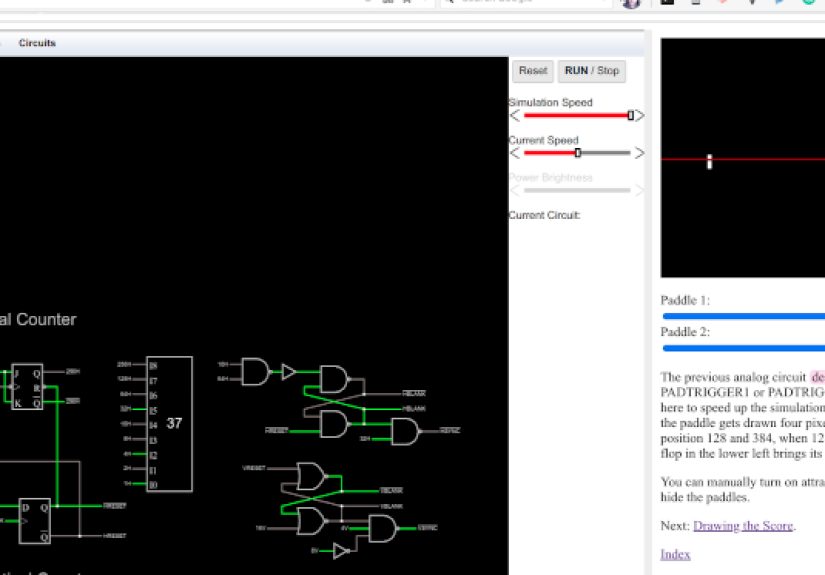Click the Paddle 2 slider
Image resolution: width=825 pixels, height=575 pixels.
743,348
